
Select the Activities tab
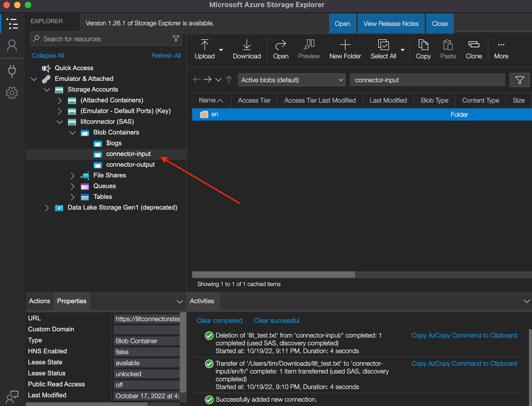tap(202, 301)
